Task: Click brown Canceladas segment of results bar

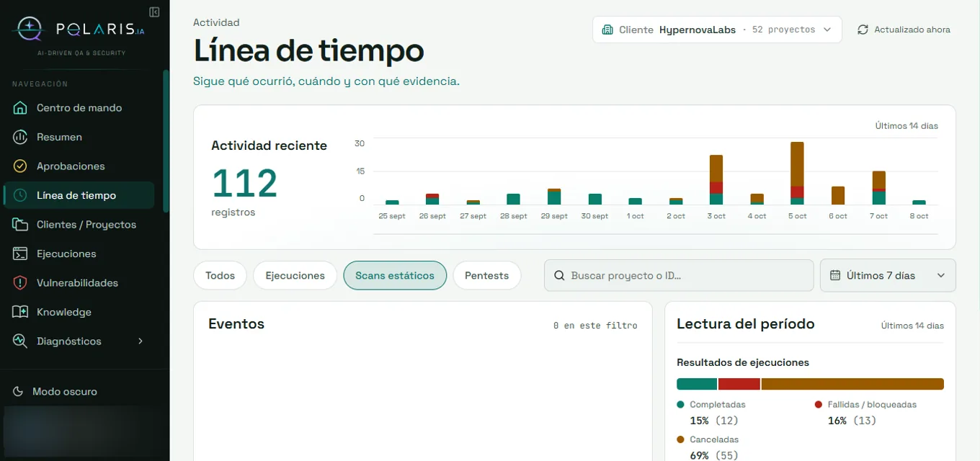Action: (x=852, y=384)
